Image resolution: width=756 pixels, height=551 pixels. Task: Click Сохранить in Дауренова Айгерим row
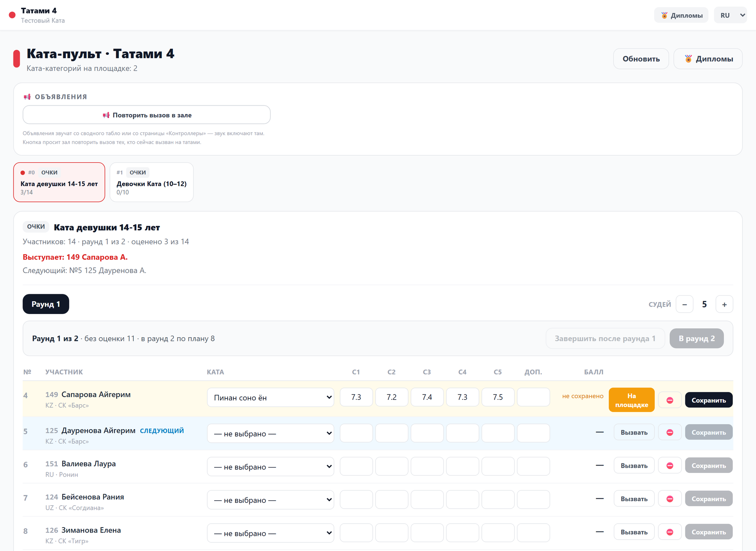click(709, 432)
